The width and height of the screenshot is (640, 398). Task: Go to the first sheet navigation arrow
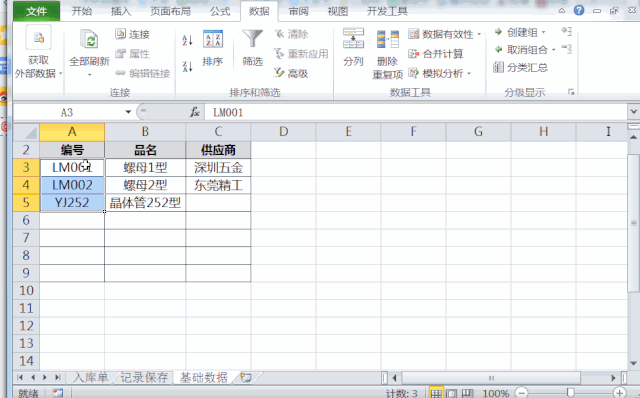20,378
